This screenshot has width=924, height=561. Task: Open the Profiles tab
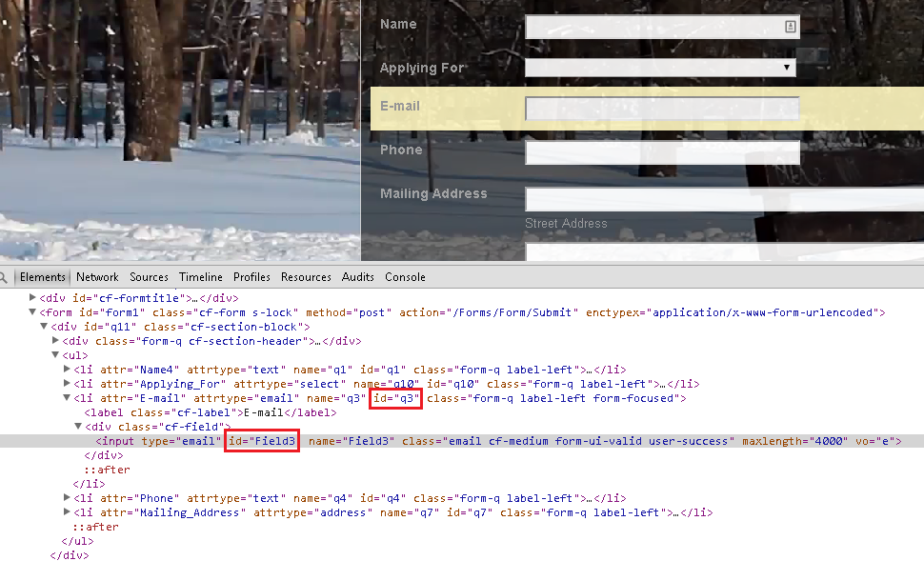click(x=251, y=277)
